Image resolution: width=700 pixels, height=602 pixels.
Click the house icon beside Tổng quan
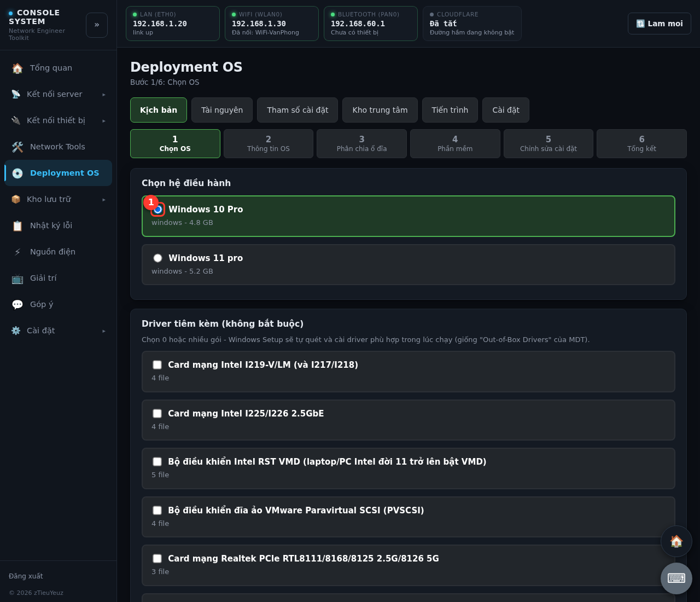[17, 68]
